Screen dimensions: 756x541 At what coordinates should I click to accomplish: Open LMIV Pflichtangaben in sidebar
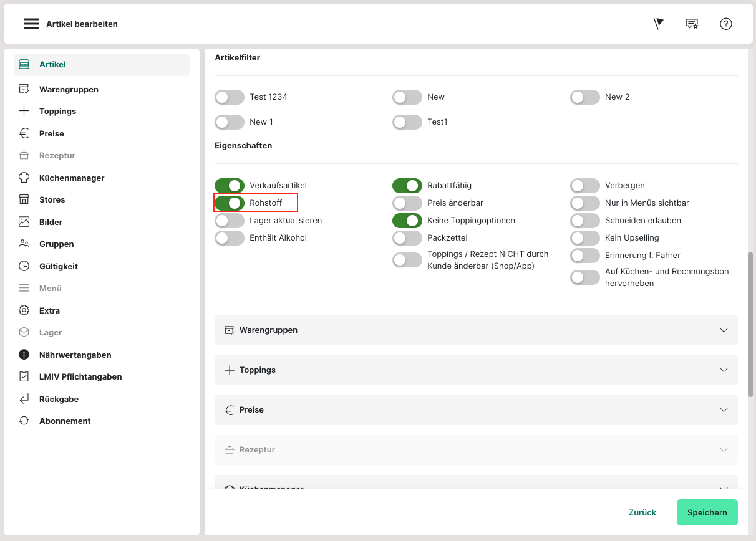[x=80, y=377]
